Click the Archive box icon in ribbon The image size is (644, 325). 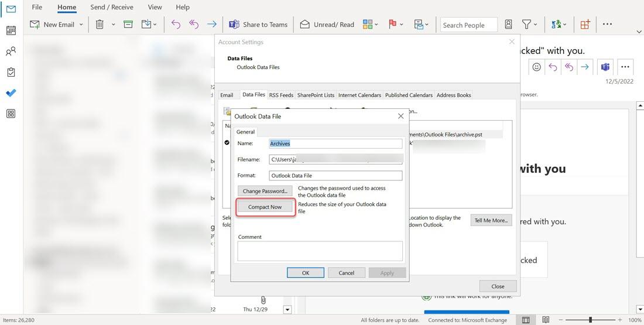tap(128, 25)
